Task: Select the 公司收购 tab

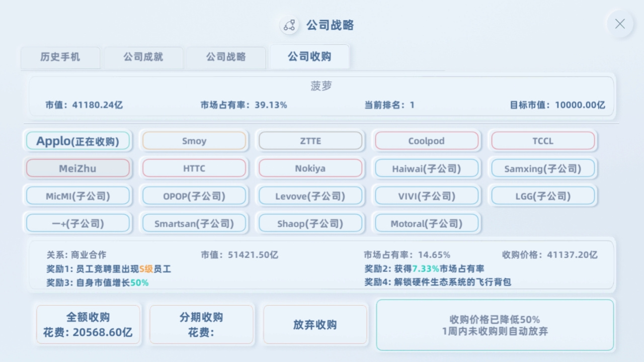Action: click(x=309, y=57)
